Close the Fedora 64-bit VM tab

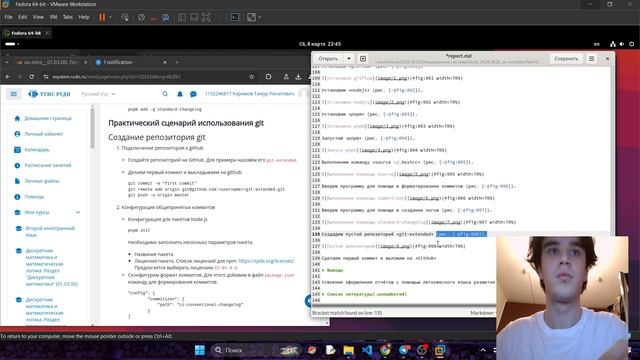47,33
